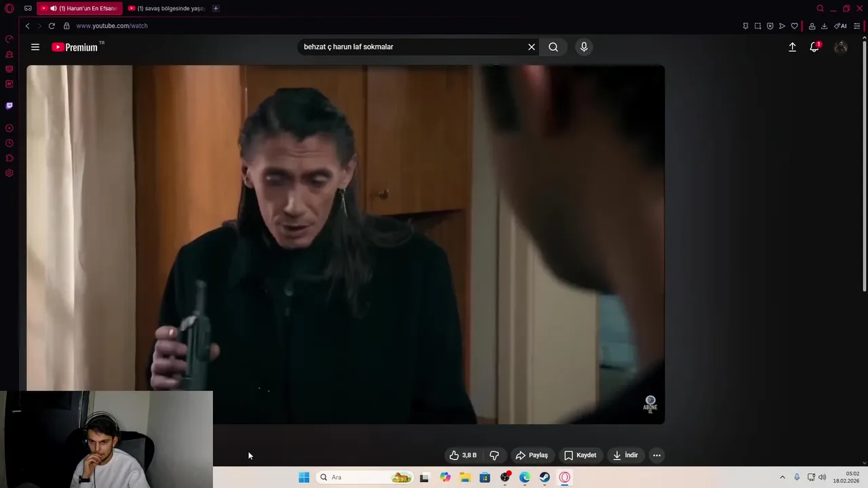Open the M icon panel in sidebar

click(x=9, y=84)
